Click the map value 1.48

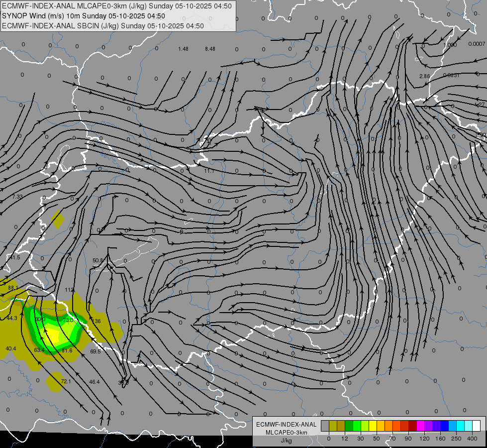tap(183, 49)
